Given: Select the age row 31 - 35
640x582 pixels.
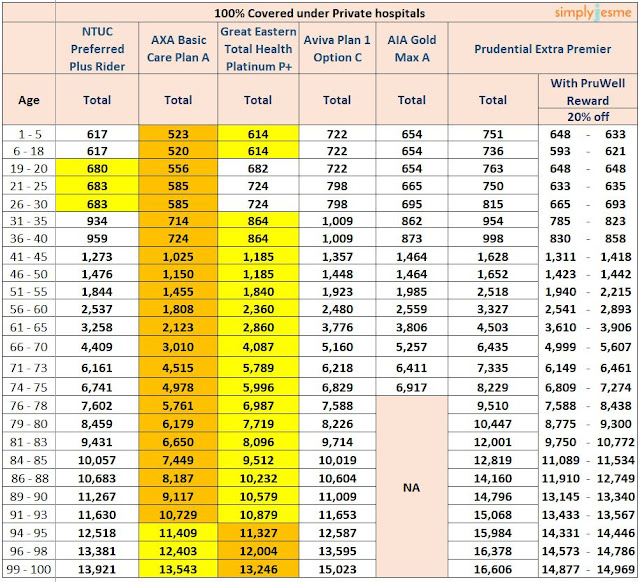Looking at the screenshot, I should click(29, 221).
